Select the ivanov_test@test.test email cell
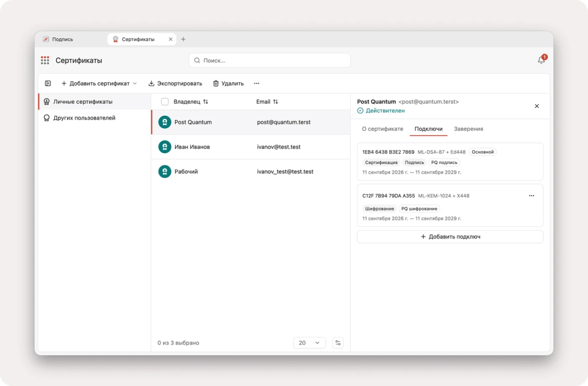Image resolution: width=588 pixels, height=386 pixels. 285,171
